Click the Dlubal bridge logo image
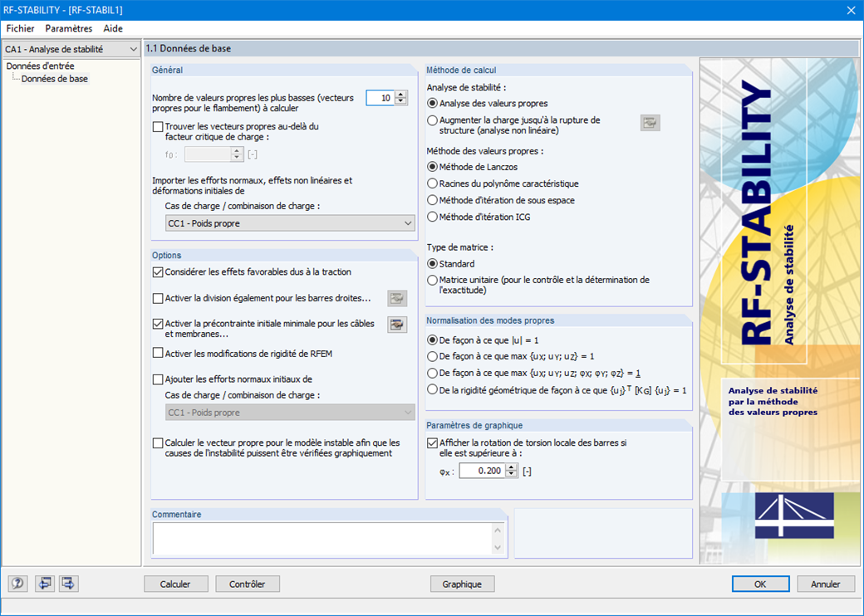This screenshot has height=616, width=864. [794, 516]
